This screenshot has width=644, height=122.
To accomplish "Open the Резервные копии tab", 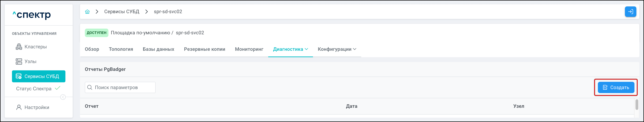I will (x=204, y=49).
